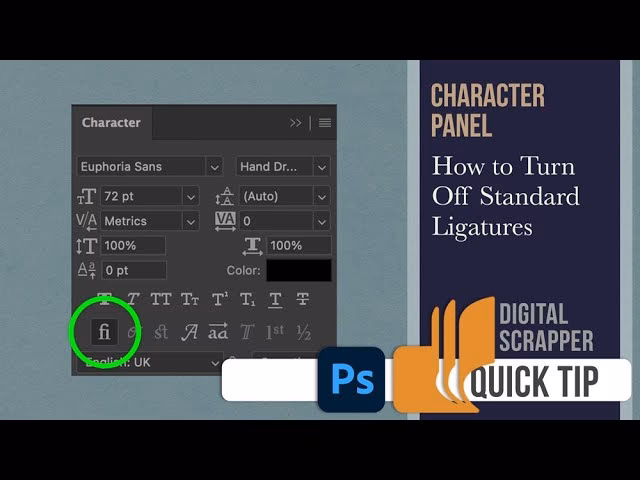This screenshot has height=480, width=640.
Task: Click the Digital Scrapper orange logo
Action: coord(444,356)
